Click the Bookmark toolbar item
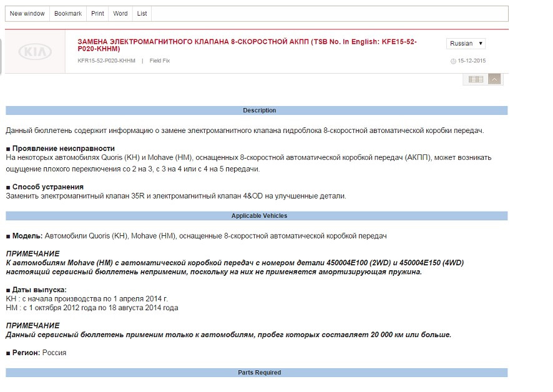 67,13
